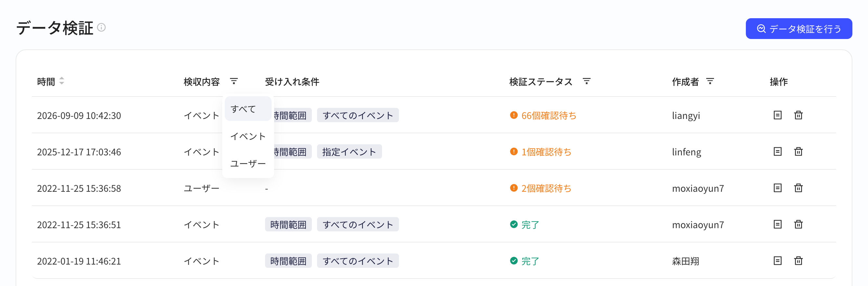Screen dimensions: 868x286
Task: Click the 1個確認待ち status
Action: coord(541,152)
